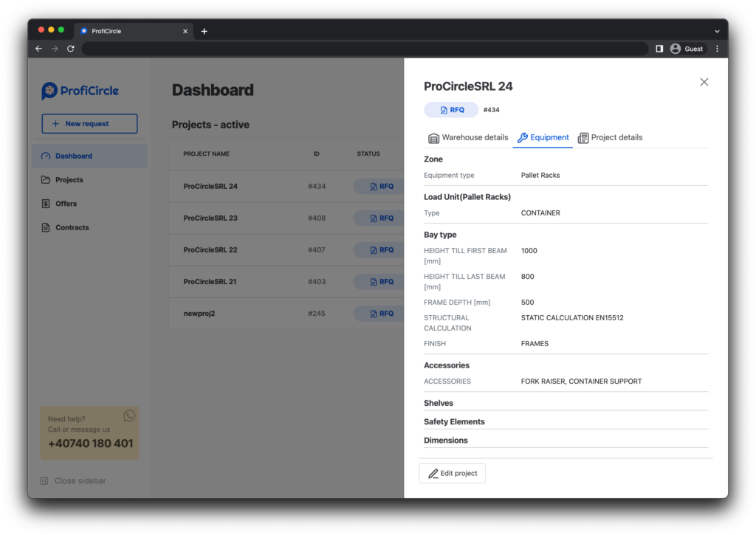Click the Project details document icon
Screen dimensions: 756x535
[x=583, y=138]
